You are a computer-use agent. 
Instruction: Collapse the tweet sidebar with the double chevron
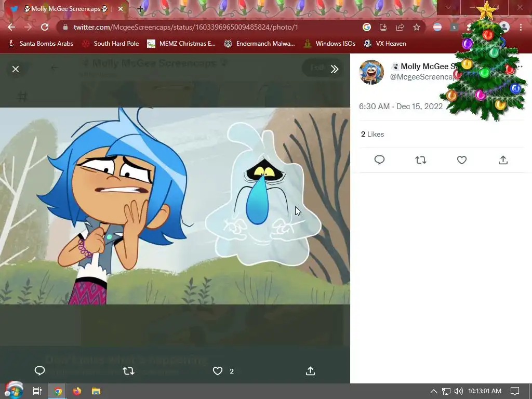335,69
